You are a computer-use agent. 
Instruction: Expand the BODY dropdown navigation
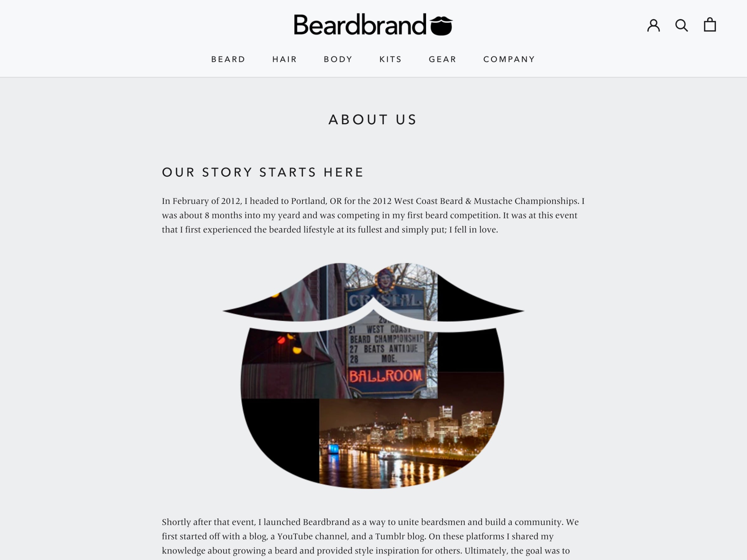(338, 59)
